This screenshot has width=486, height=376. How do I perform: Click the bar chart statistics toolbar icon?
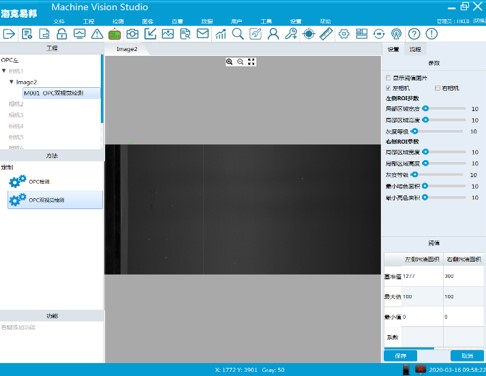(x=220, y=34)
